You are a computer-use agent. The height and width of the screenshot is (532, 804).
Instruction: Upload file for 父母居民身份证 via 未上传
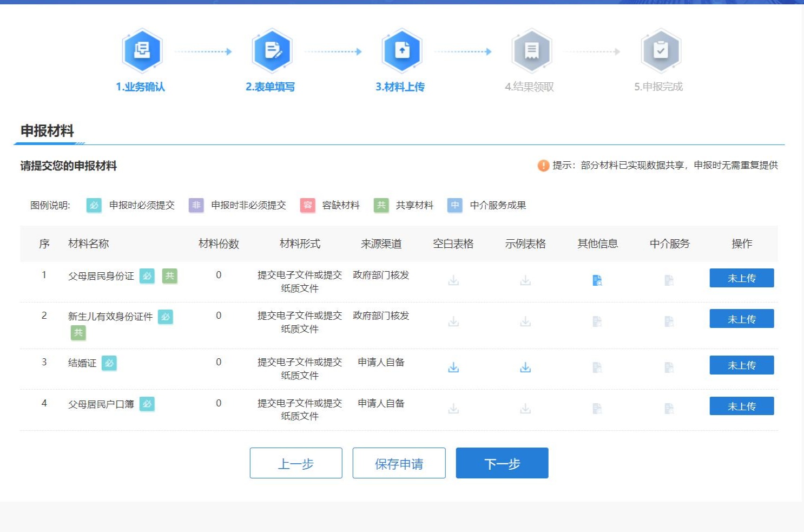coord(741,278)
